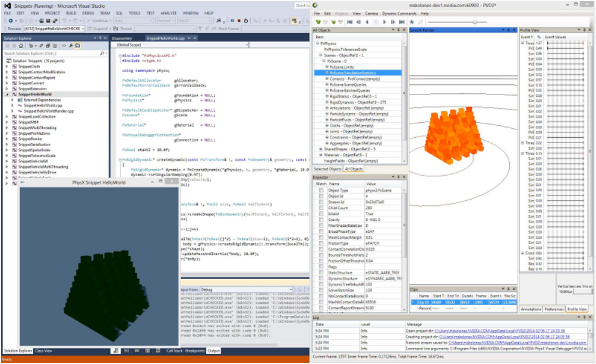Viewport: 596px width, 364px height.
Task: Stop debugging with the red square icon
Action: point(239,21)
